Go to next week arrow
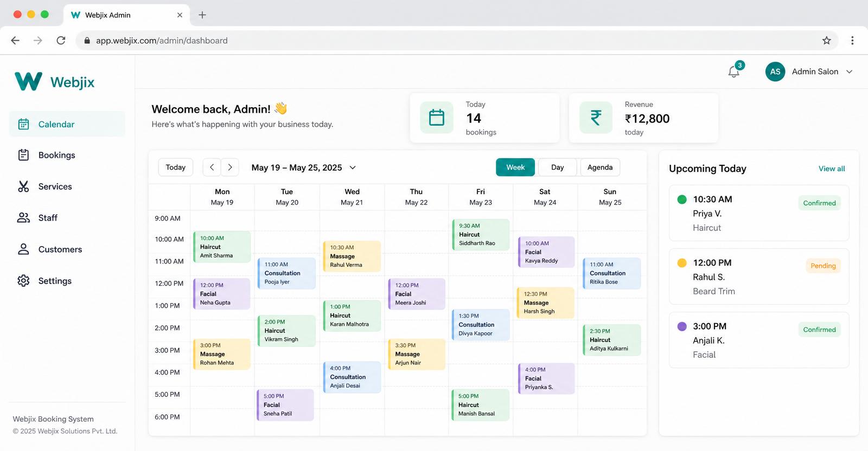The height and width of the screenshot is (451, 868). click(x=230, y=167)
